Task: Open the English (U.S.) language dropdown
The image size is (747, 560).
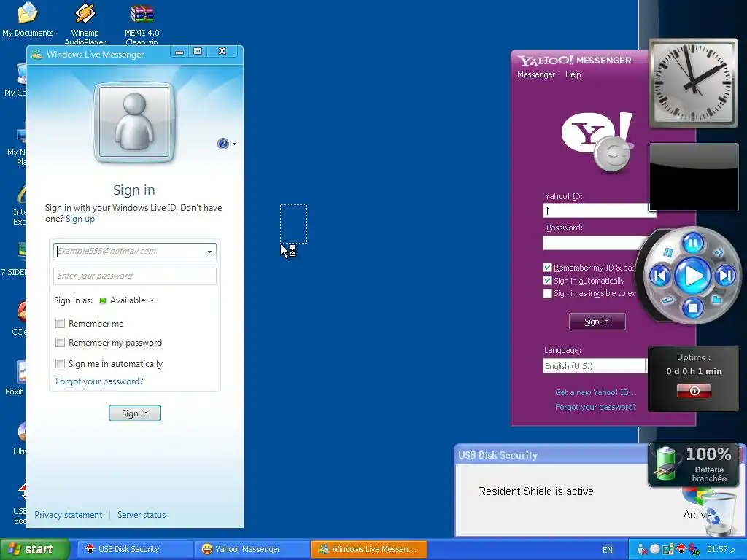Action: 594,366
